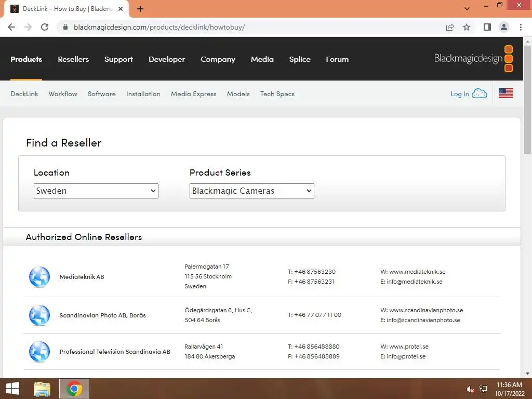
Task: Open the Windows Start menu
Action: 12,389
